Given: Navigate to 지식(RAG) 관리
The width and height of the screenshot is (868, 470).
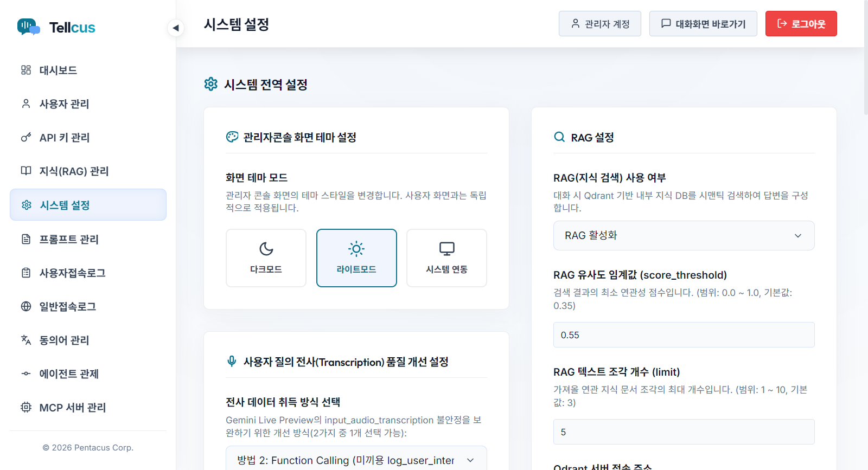Looking at the screenshot, I should (x=88, y=171).
